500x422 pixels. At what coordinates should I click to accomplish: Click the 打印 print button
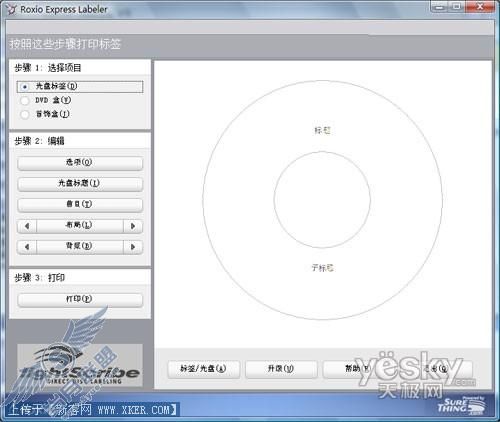(x=80, y=300)
